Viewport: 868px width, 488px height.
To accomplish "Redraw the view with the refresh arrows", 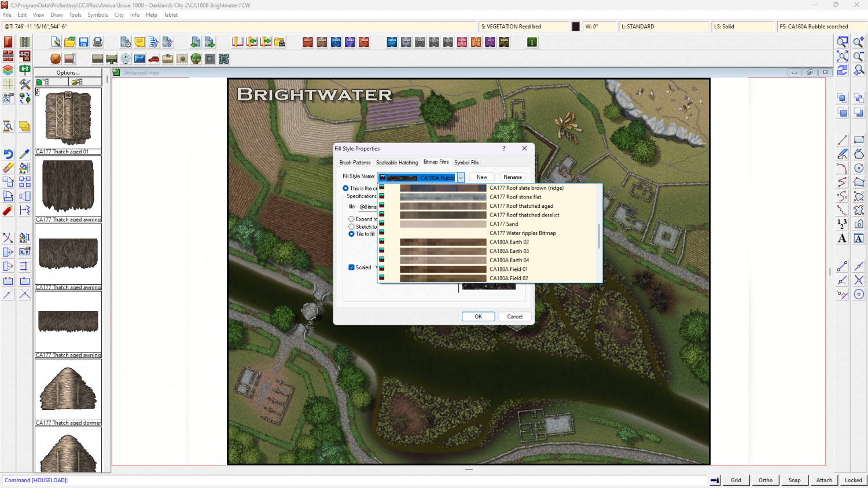I will [x=843, y=70].
